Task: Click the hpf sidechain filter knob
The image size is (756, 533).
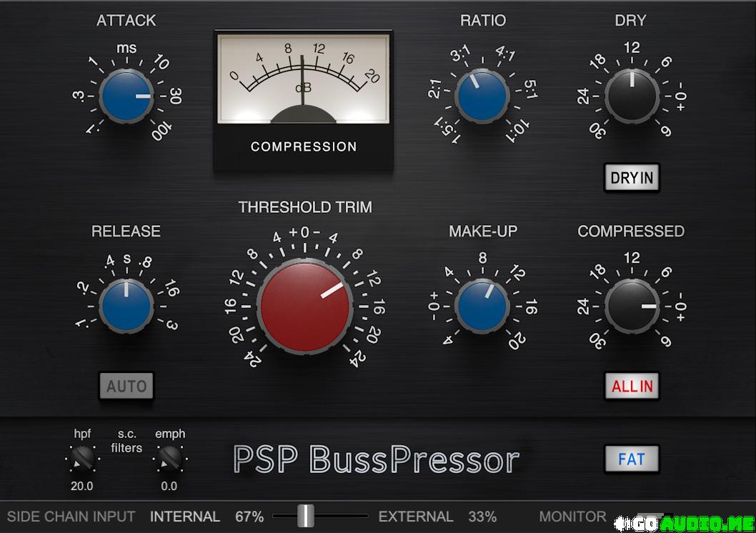Action: 83,457
